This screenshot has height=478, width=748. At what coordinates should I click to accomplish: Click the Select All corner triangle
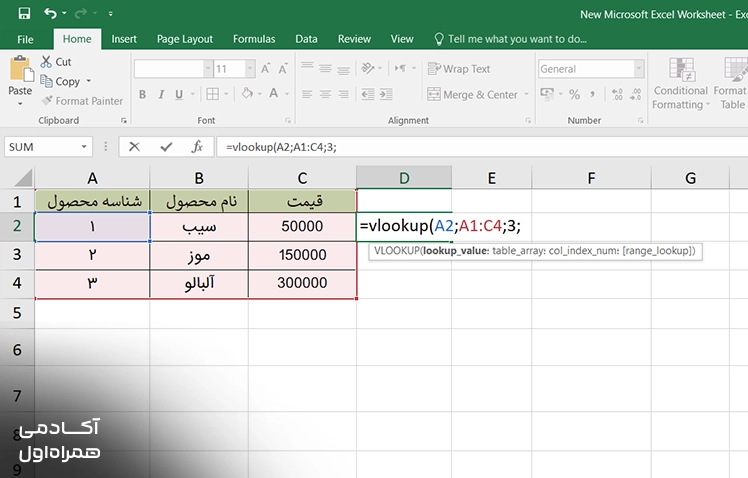(24, 177)
